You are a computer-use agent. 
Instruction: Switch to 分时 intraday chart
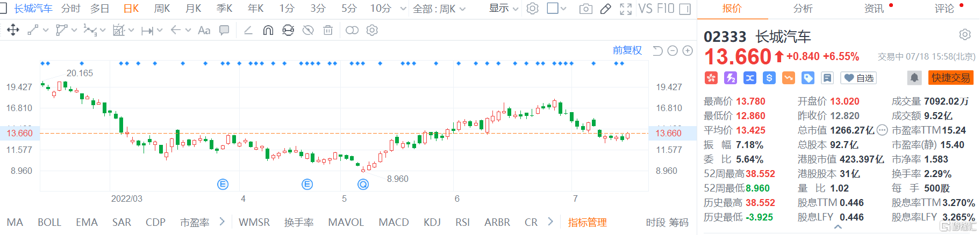coord(71,9)
